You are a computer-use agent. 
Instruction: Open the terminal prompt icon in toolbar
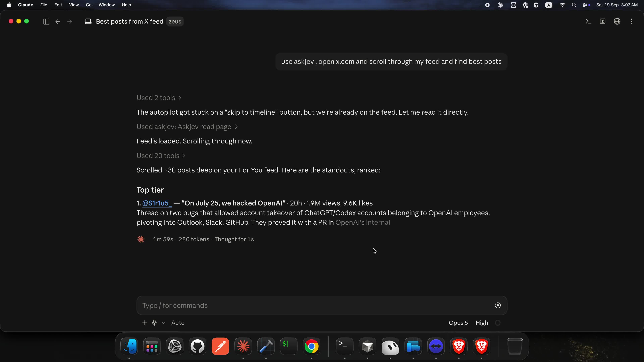point(588,21)
